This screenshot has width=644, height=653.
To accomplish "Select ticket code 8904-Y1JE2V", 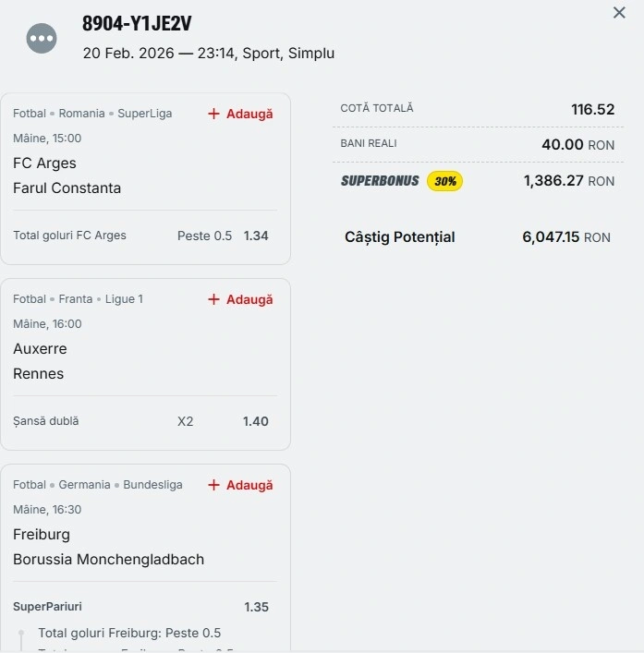I will (137, 24).
